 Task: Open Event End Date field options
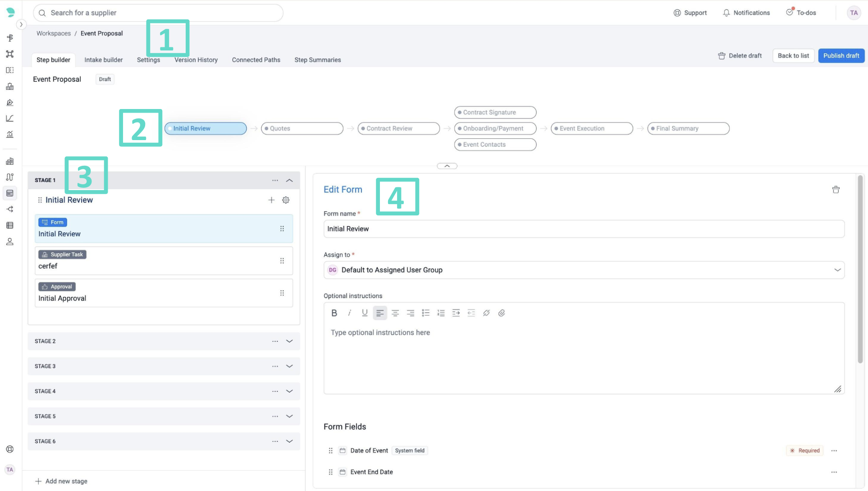(x=834, y=472)
